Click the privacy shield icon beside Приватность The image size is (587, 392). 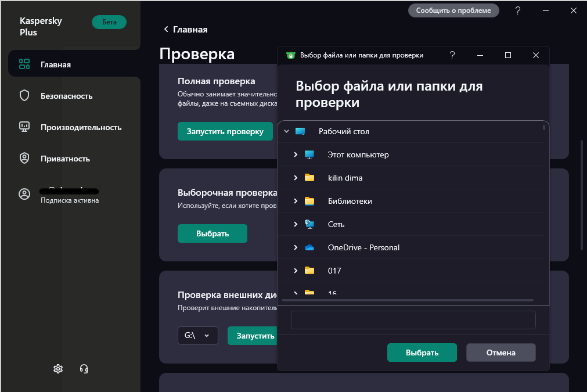tap(24, 158)
